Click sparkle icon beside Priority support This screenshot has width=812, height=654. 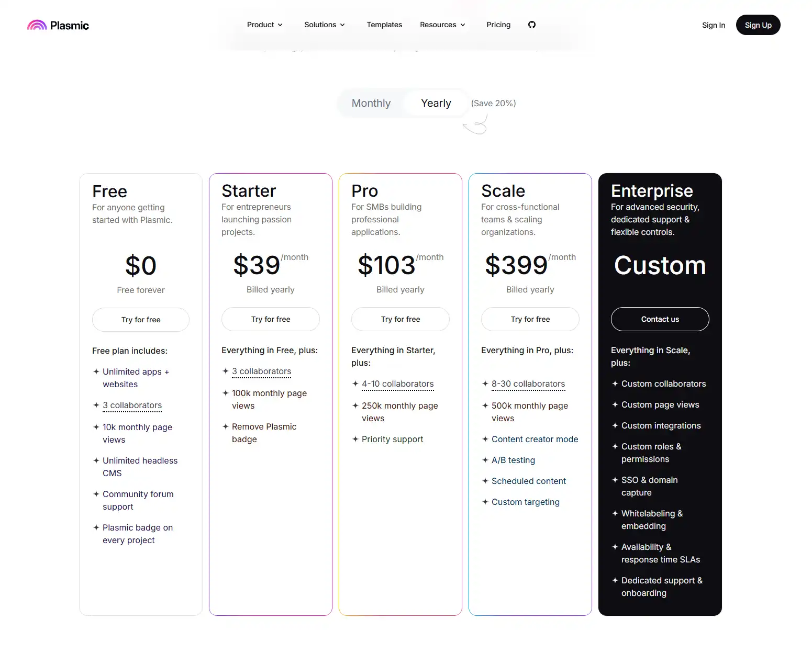(x=355, y=439)
